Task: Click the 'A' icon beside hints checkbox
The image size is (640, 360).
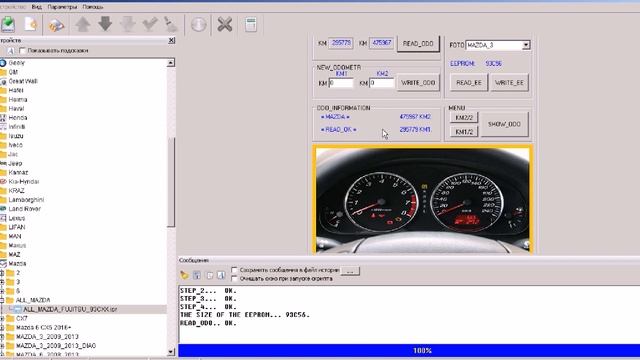Action: (x=11, y=51)
